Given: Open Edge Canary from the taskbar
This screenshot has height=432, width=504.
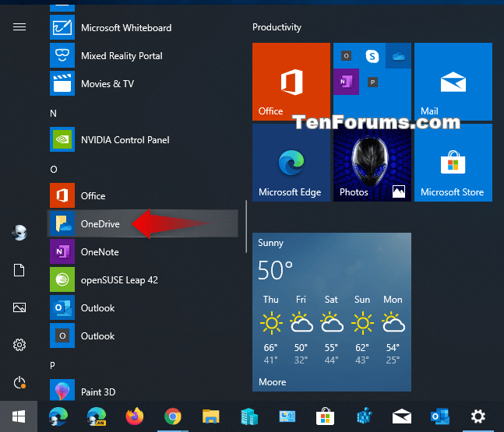Looking at the screenshot, I should (97, 416).
